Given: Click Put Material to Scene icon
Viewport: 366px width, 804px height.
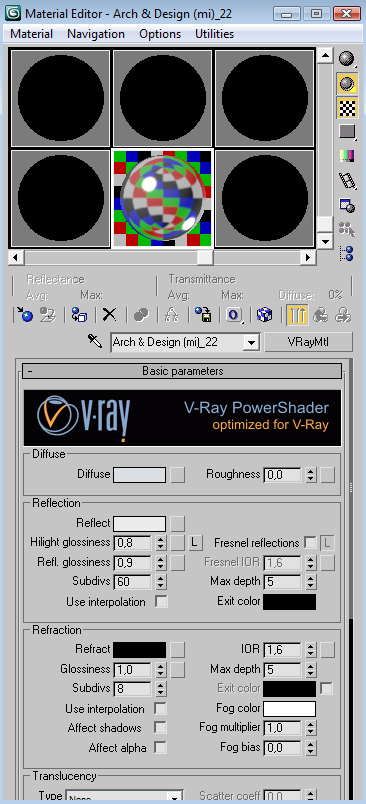Looking at the screenshot, I should (48, 314).
